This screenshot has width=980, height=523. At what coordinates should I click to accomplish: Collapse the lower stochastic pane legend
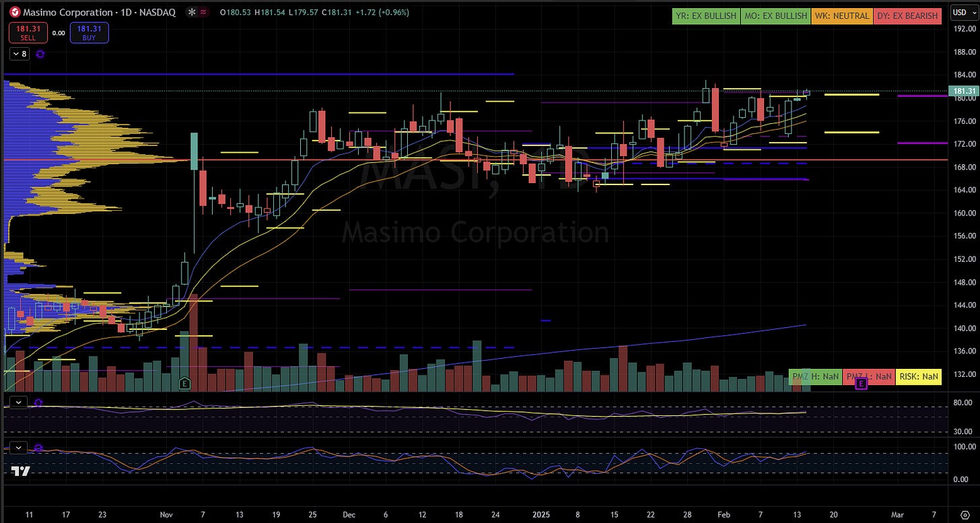(x=19, y=448)
